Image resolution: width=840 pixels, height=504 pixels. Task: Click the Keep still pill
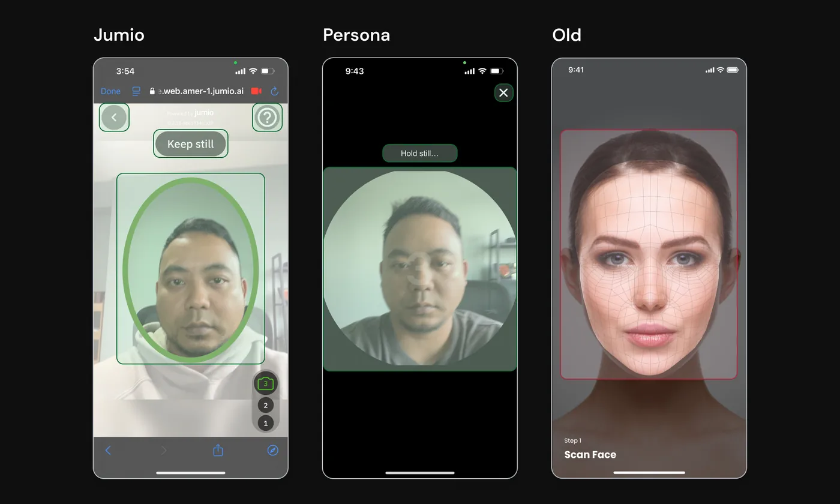(190, 144)
